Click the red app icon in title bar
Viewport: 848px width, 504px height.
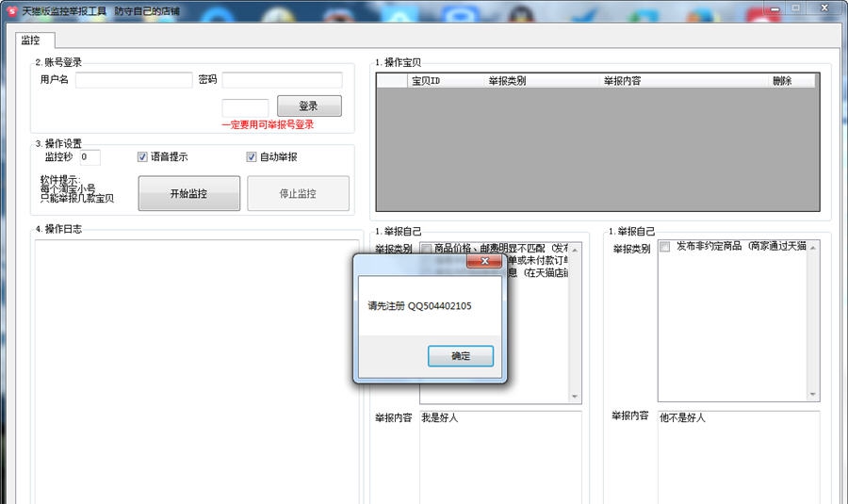click(x=11, y=10)
